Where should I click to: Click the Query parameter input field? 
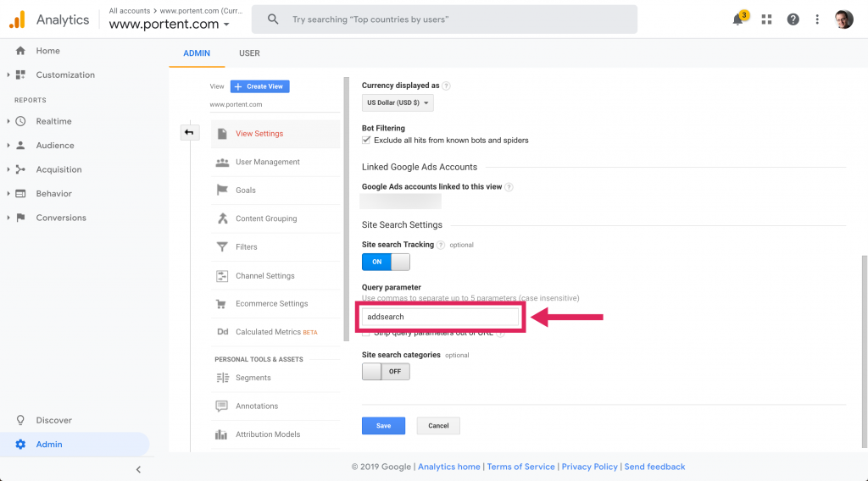tap(440, 317)
